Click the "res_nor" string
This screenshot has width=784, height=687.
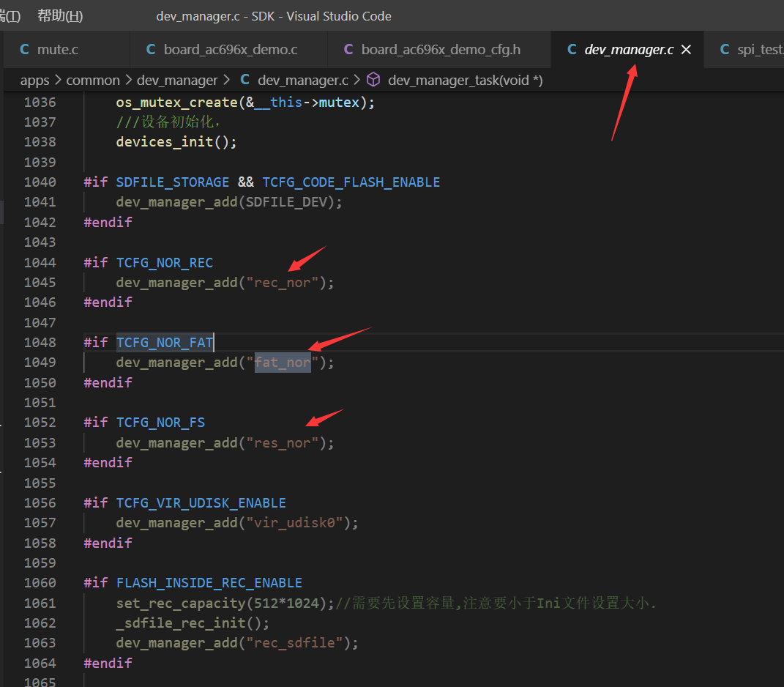282,443
